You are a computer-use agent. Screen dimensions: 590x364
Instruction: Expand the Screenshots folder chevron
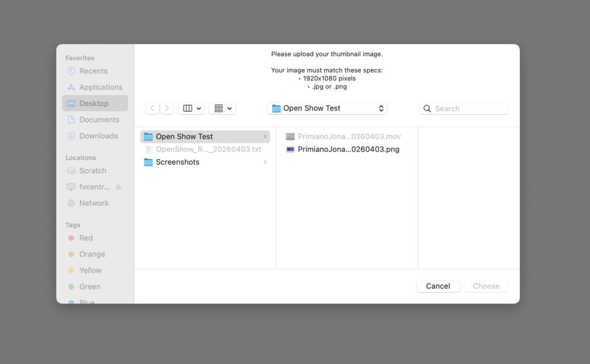pos(265,162)
